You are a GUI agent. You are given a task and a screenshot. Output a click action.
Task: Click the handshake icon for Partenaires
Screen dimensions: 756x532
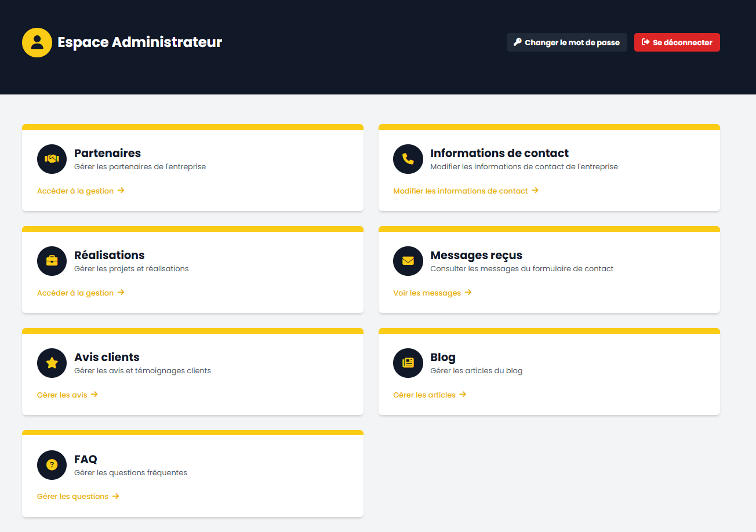point(52,159)
